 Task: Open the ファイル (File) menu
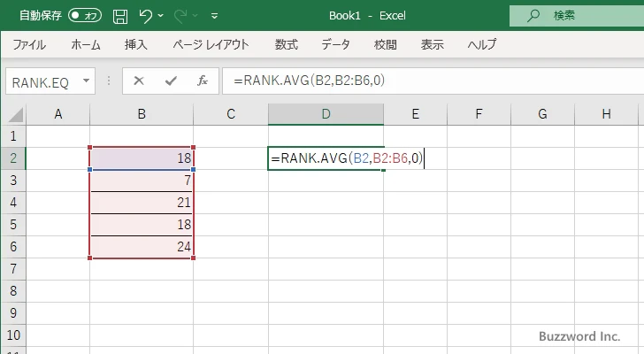click(x=29, y=44)
